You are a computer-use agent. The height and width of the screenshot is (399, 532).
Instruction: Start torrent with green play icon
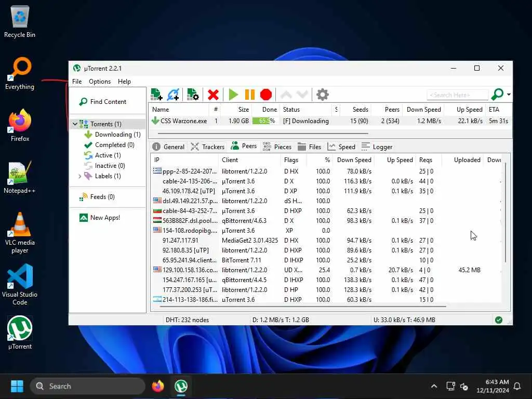(x=233, y=95)
